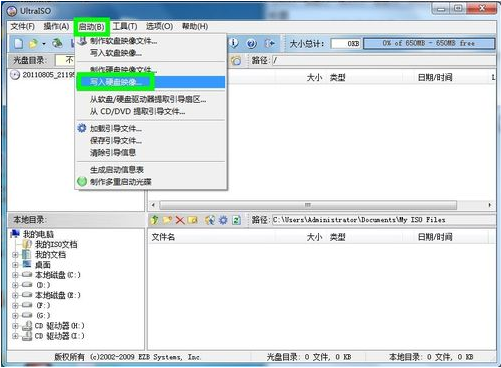Click the exit arrow icon in toolbar
The width and height of the screenshot is (501, 368).
pyautogui.click(x=269, y=43)
